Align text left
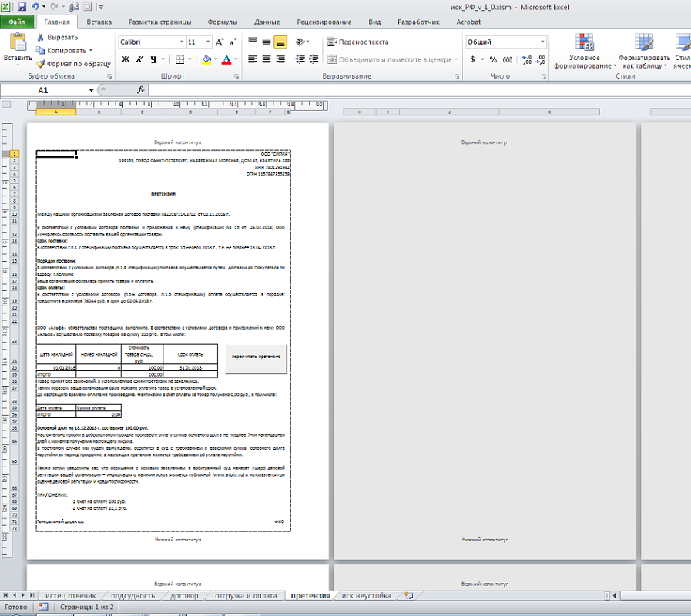Image resolution: width=691 pixels, height=616 pixels. pyautogui.click(x=252, y=59)
